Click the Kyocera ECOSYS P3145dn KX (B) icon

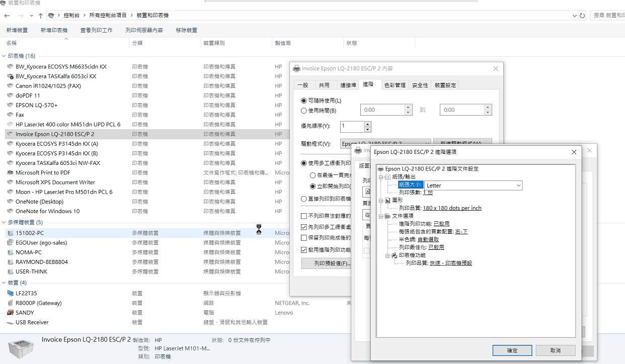tap(10, 153)
